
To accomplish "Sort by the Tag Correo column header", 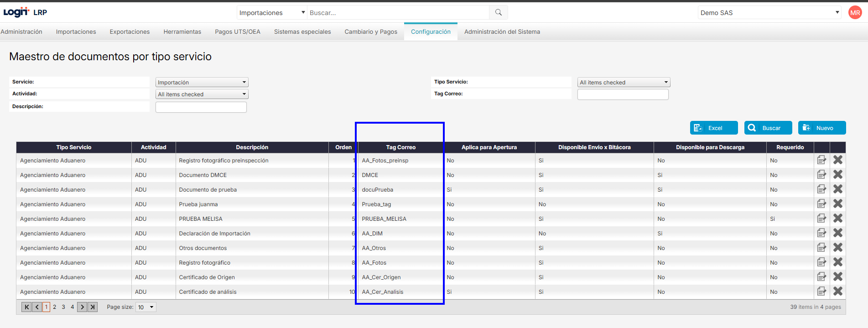I will (x=401, y=147).
